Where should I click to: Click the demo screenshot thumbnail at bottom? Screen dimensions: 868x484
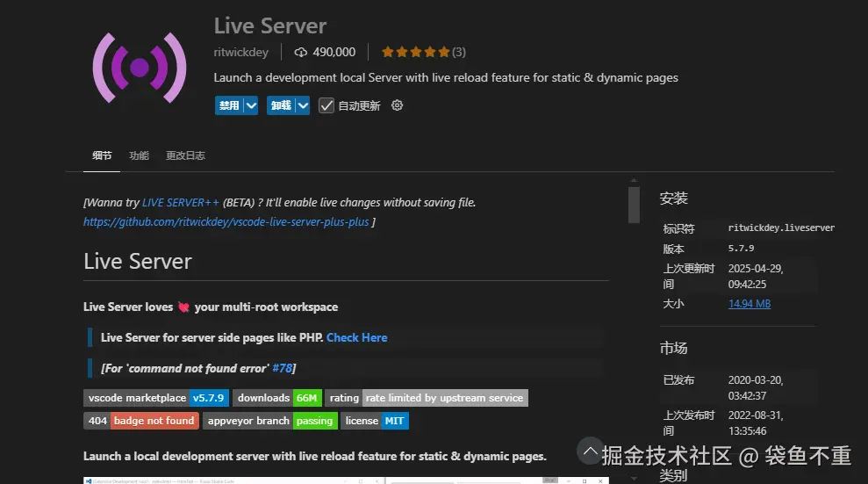(346, 480)
